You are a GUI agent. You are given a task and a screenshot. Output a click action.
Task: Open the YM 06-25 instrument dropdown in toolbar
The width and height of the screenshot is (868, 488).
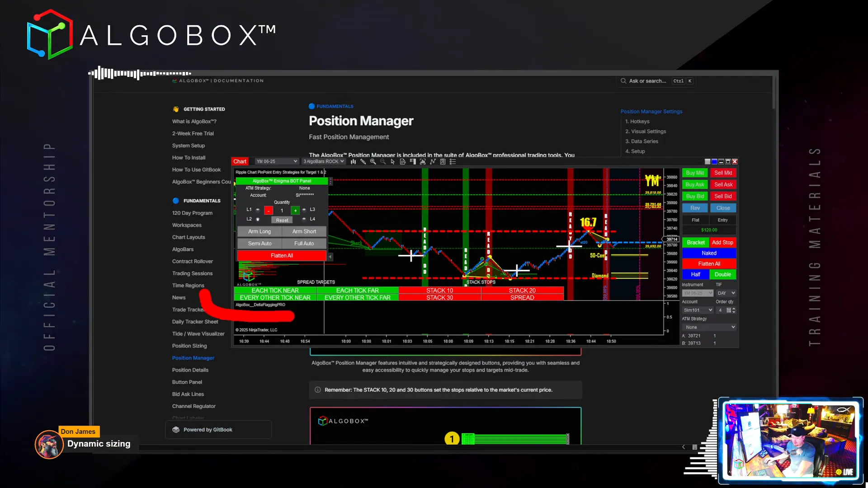coord(277,161)
